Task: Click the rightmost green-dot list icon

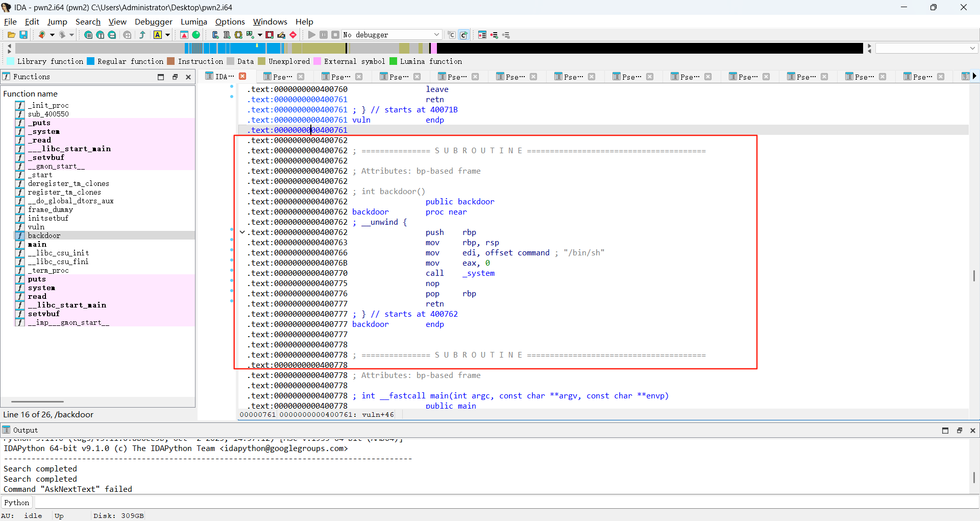Action: click(506, 35)
